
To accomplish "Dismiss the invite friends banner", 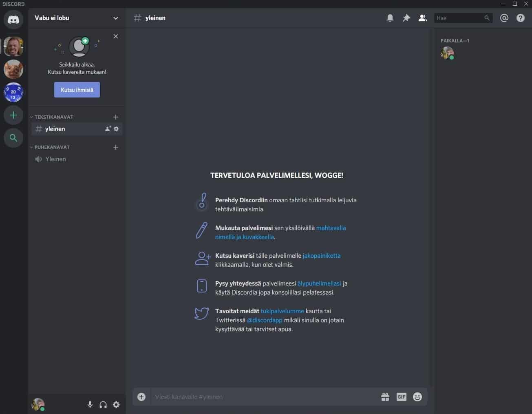I will point(116,36).
